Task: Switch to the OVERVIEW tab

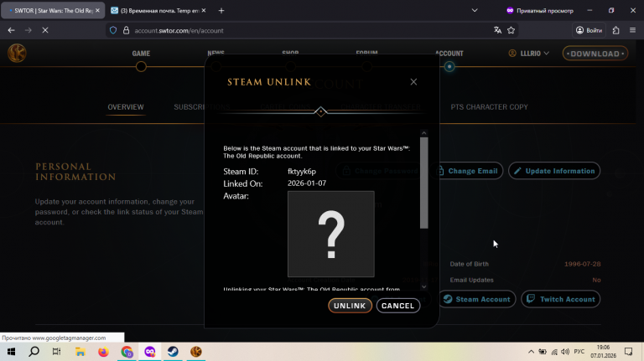Action: click(126, 107)
